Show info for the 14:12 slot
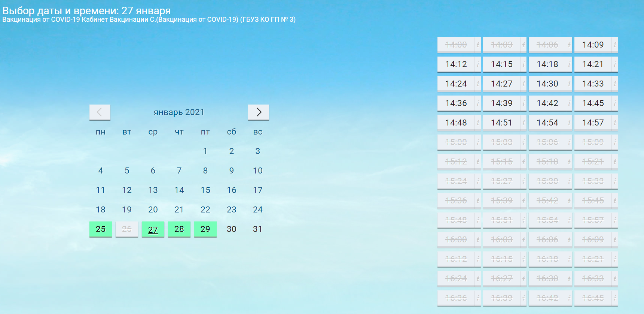Screen dimensions: 644x314 pyautogui.click(x=477, y=64)
